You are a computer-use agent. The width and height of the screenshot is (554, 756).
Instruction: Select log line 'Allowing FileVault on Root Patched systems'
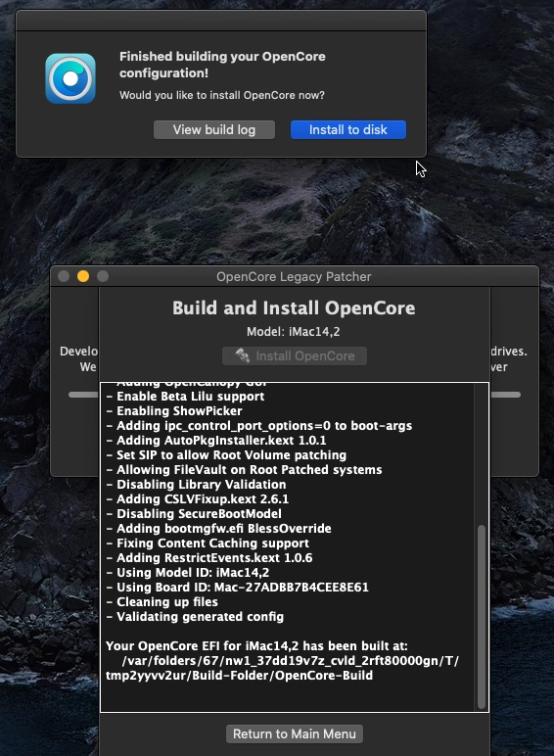point(245,470)
